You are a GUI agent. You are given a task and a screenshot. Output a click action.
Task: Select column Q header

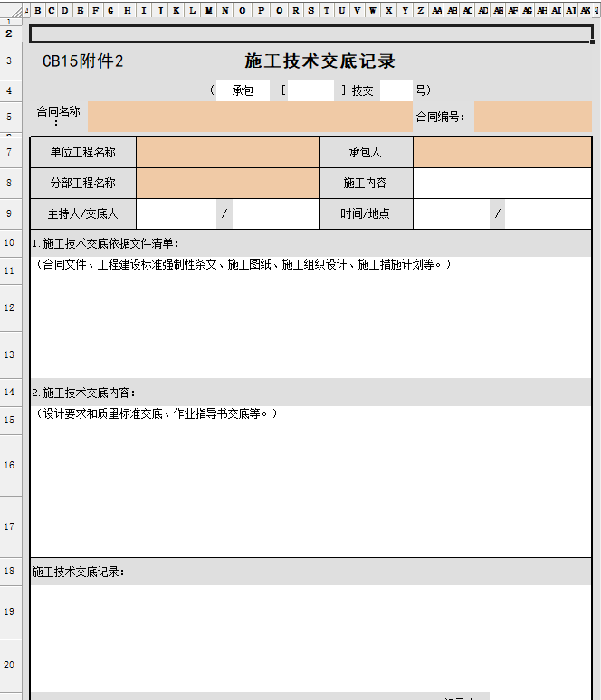[x=279, y=11]
